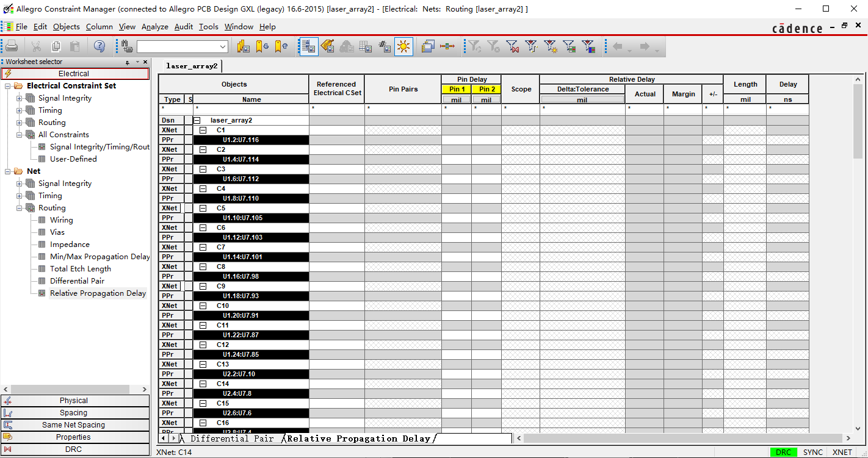Click the filter with star icon
Screen dimensions: 868x458
(551, 46)
